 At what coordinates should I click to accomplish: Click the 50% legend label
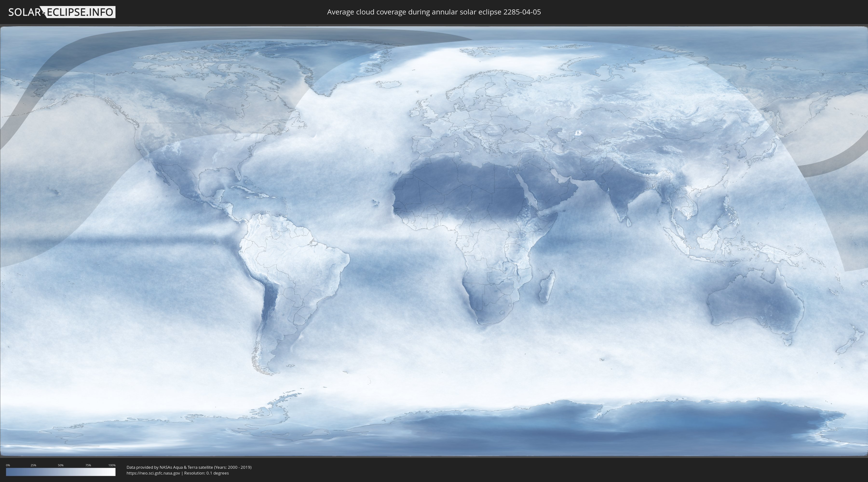[61, 465]
